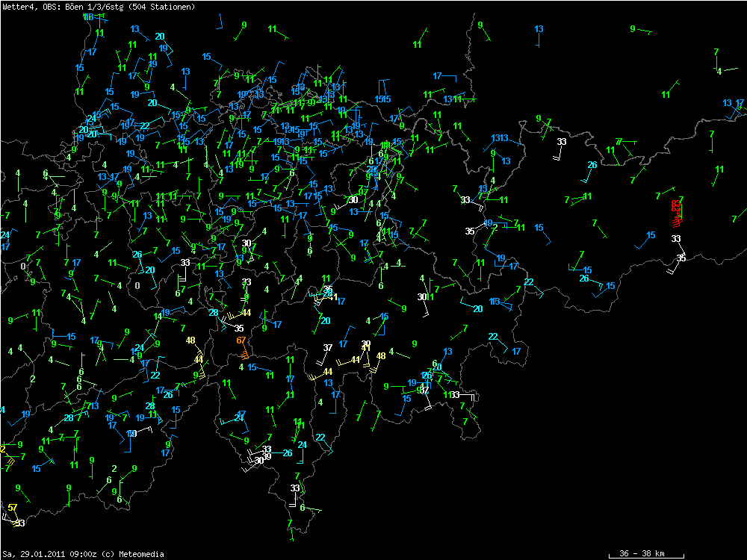
Task: Select the cyan 24 station below cyan 22
Action: point(303,444)
